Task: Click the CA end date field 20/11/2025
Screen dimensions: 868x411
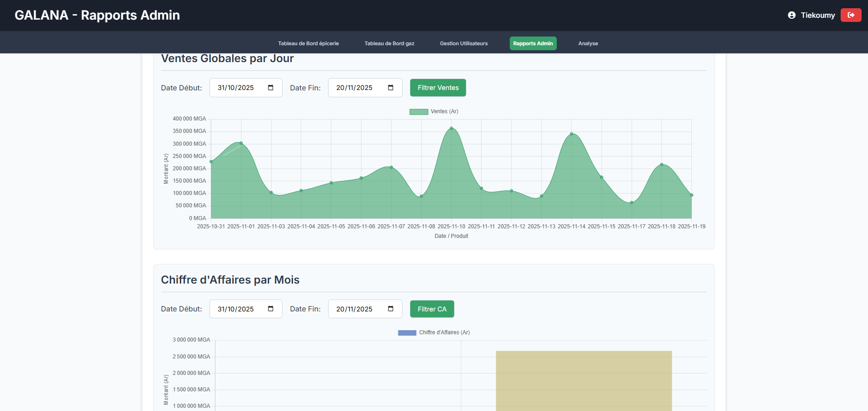Action: tap(365, 309)
